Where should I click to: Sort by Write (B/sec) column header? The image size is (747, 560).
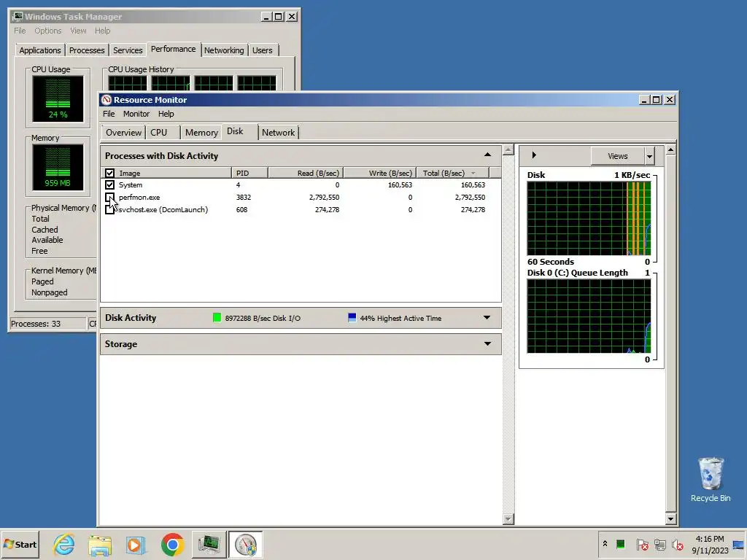[x=380, y=173]
